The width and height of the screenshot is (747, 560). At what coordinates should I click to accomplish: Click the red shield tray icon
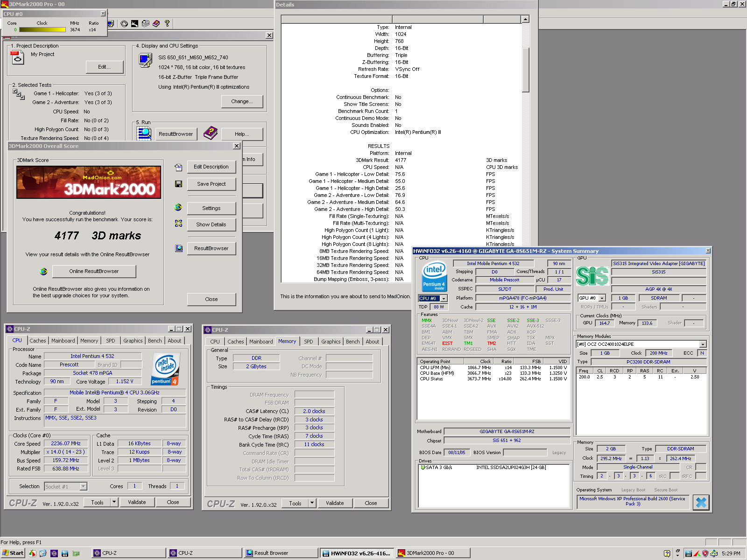(705, 553)
